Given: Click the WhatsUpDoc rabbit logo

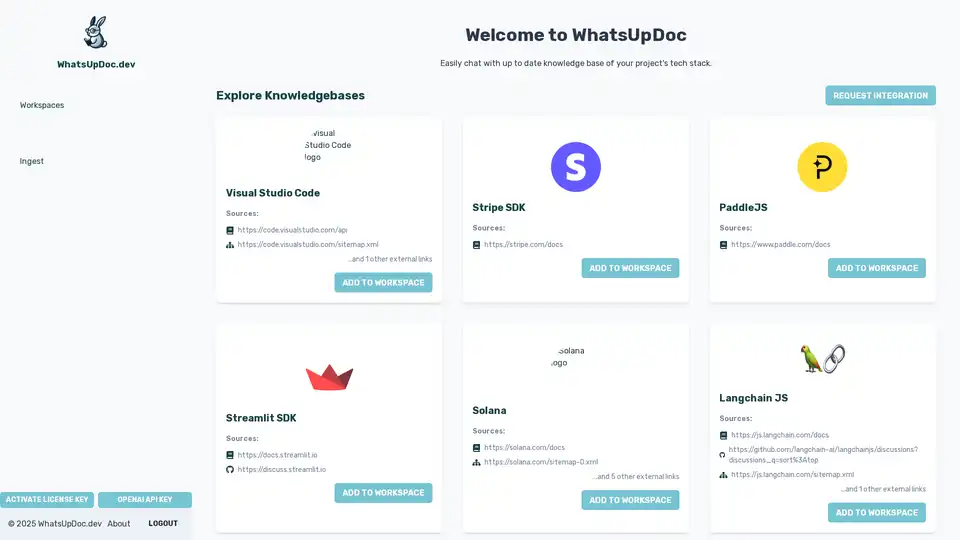Looking at the screenshot, I should coord(95,32).
